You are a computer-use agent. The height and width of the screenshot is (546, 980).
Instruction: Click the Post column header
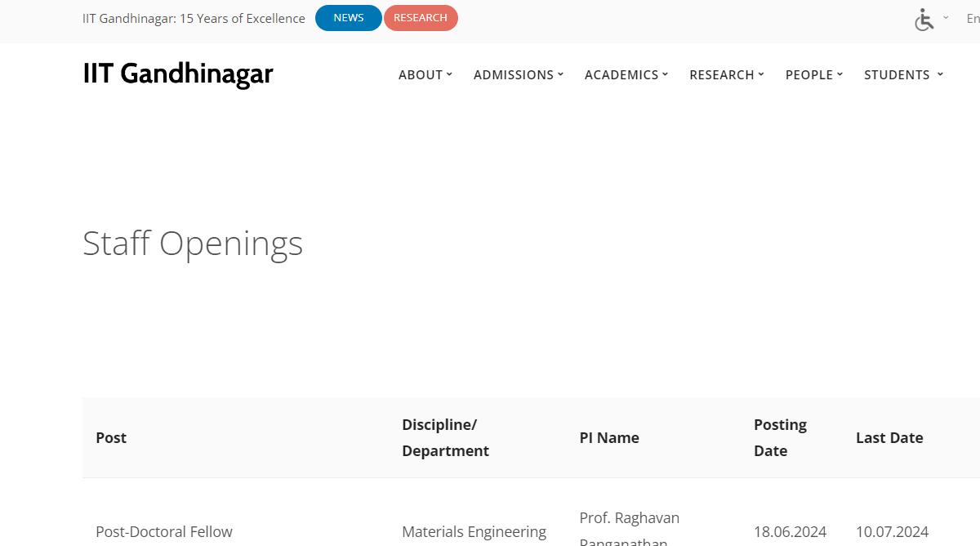pos(111,438)
